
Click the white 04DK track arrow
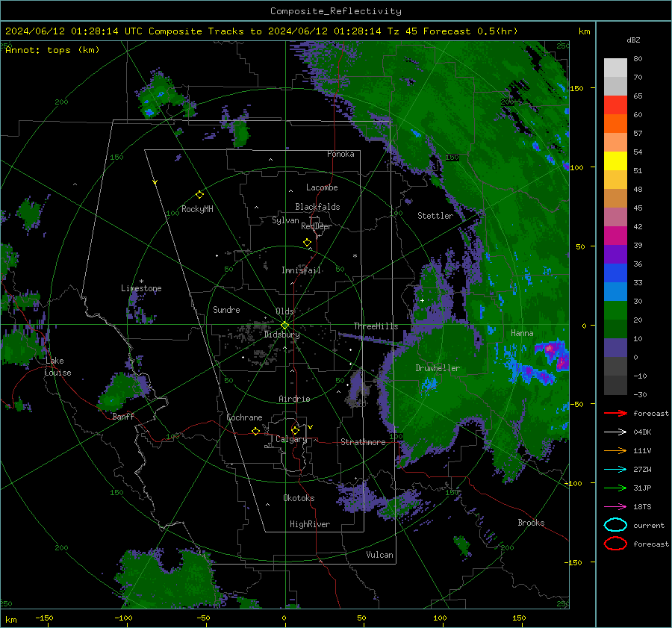coord(615,432)
